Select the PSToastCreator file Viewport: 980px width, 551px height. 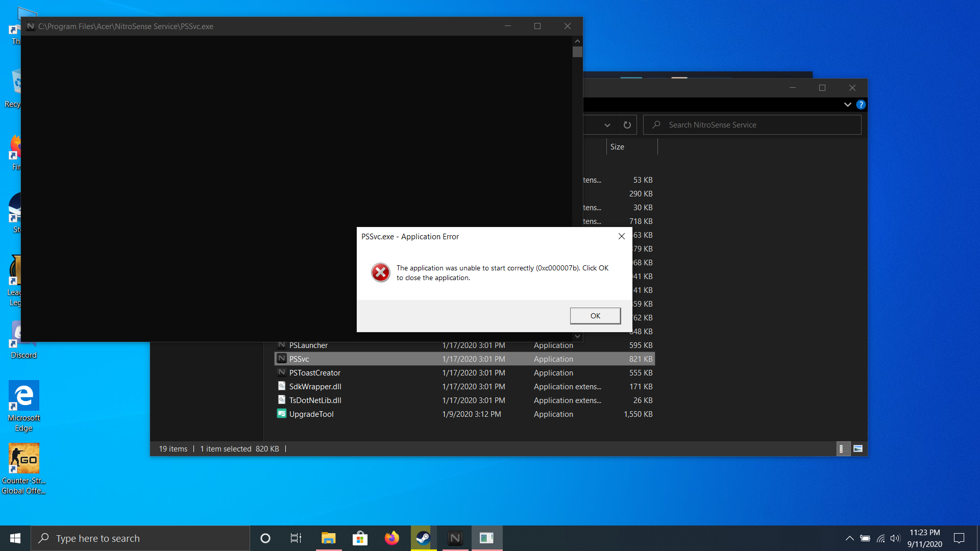click(314, 373)
